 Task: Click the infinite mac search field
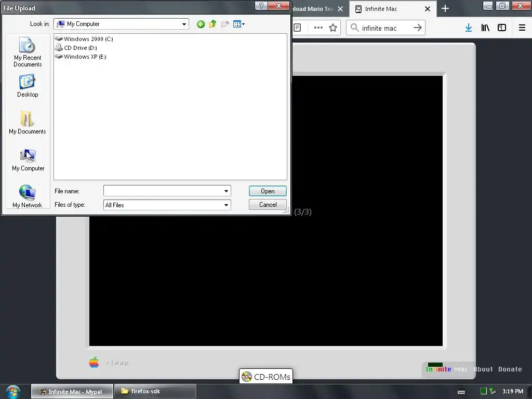click(x=385, y=28)
